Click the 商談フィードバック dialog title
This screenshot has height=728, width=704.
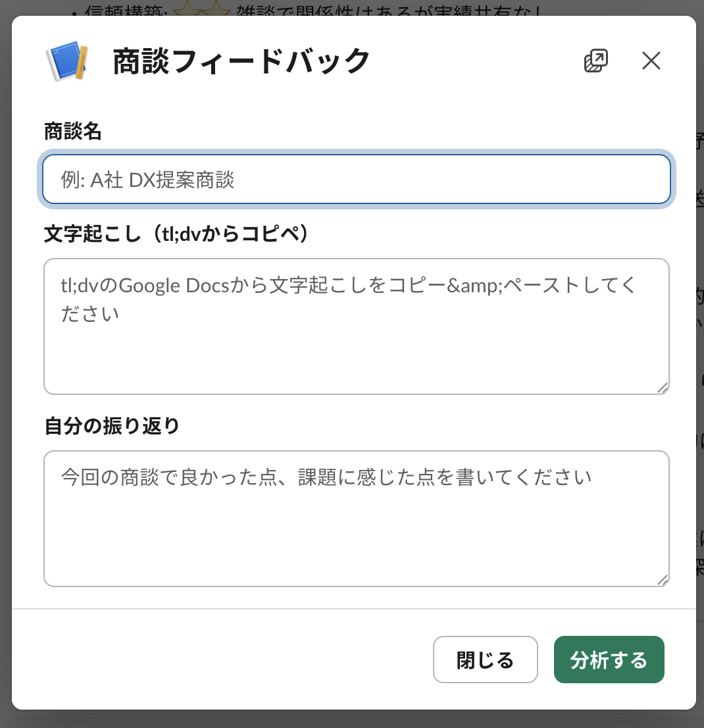(x=241, y=62)
